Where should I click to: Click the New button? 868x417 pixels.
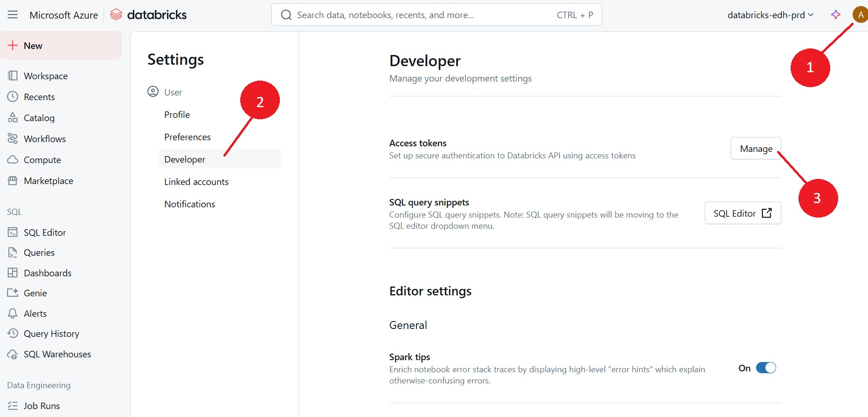(61, 46)
